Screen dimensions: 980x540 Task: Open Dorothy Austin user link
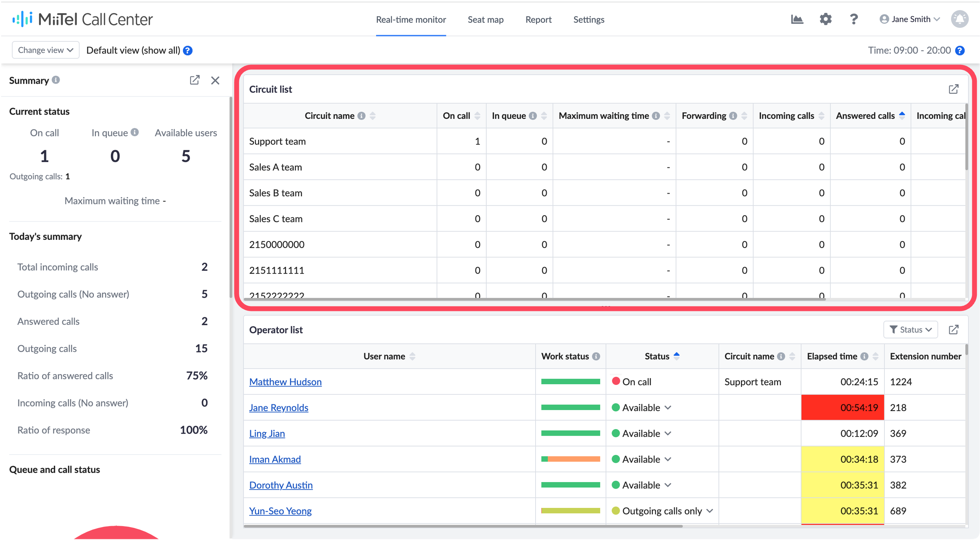pos(281,485)
